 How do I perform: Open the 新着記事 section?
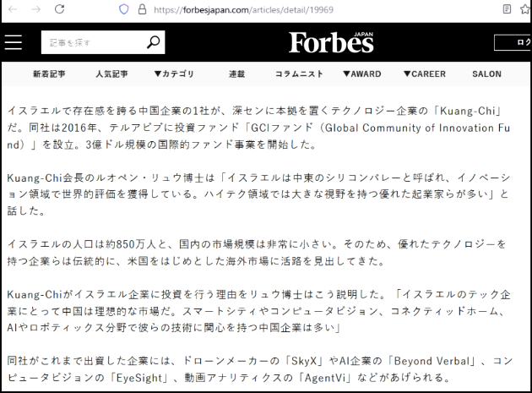pos(50,74)
